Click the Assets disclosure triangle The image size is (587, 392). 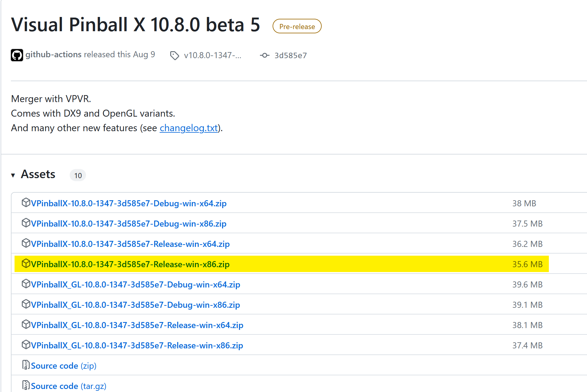[13, 175]
